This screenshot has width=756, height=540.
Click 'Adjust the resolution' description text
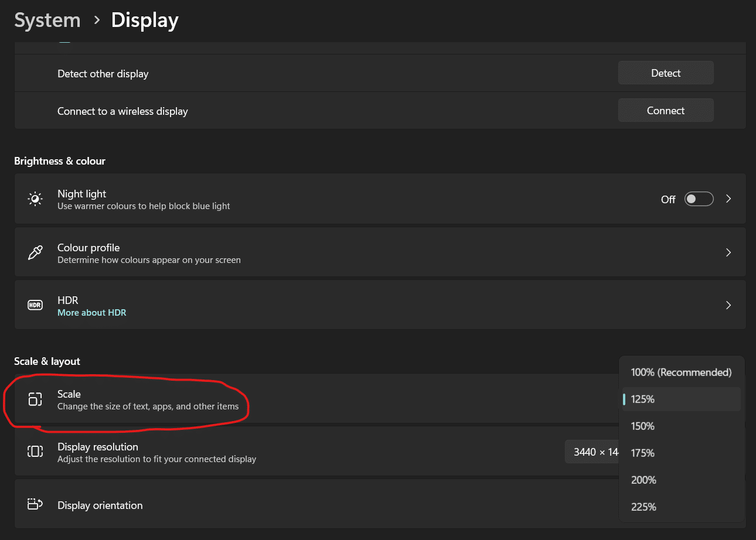(x=156, y=459)
